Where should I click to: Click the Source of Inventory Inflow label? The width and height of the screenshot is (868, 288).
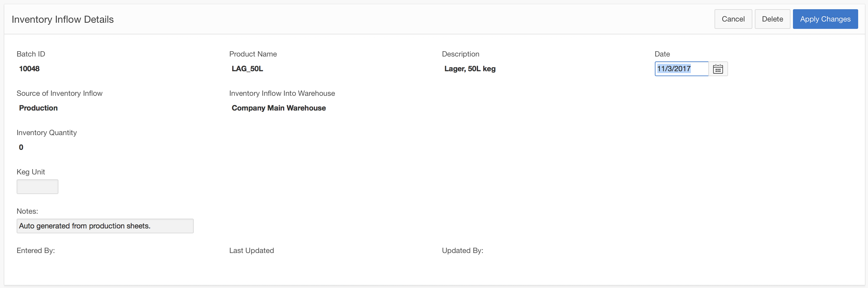click(x=59, y=94)
